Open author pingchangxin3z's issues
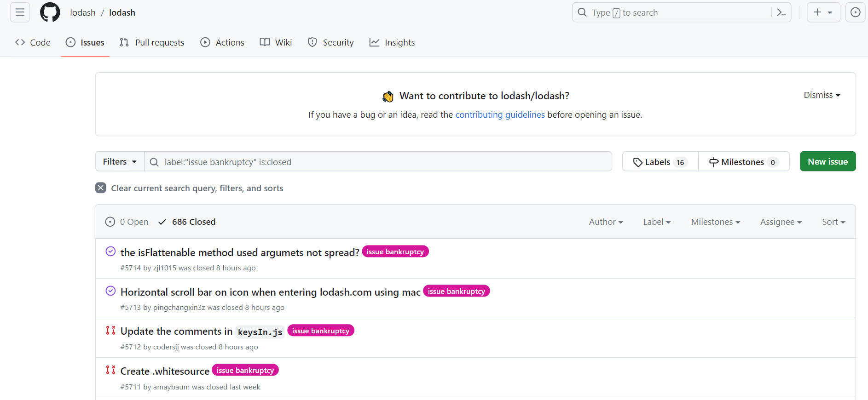Screen dimensions: 868x400 [179, 307]
